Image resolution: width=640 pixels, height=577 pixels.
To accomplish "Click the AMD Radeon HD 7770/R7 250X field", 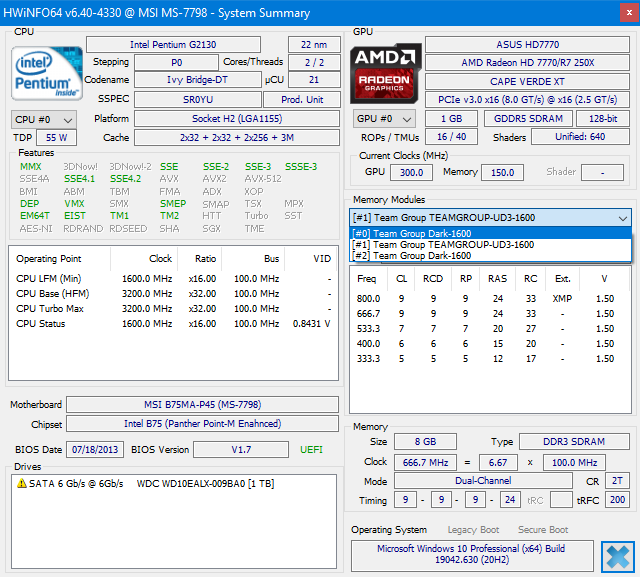I will [527, 62].
